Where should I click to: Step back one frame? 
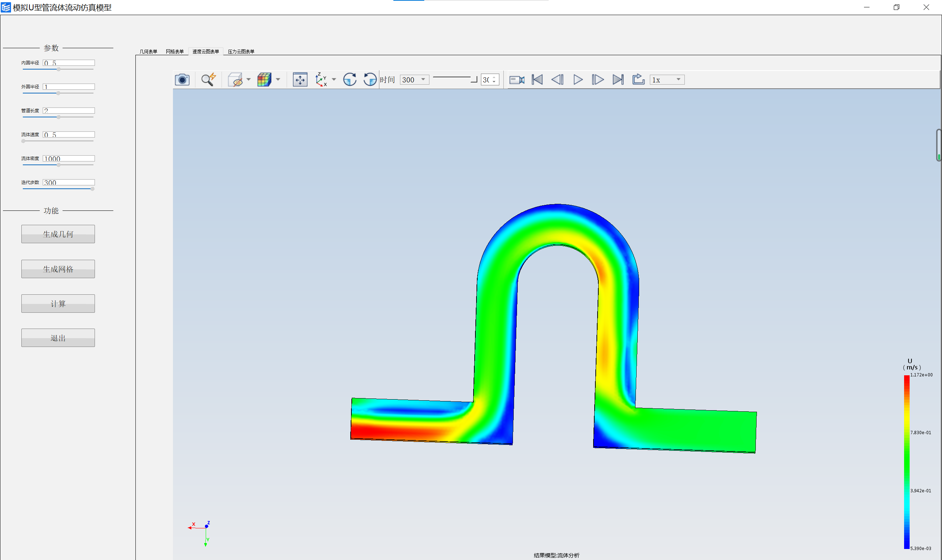(557, 79)
